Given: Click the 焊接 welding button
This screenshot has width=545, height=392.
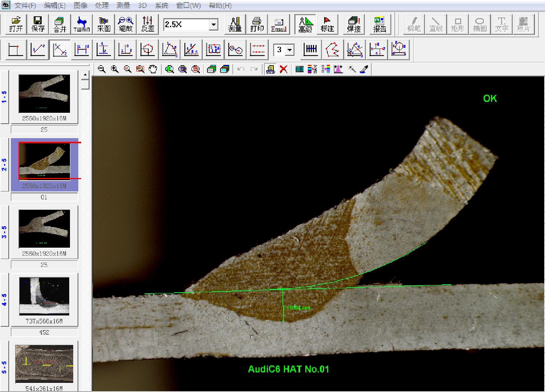Looking at the screenshot, I should pos(354,24).
